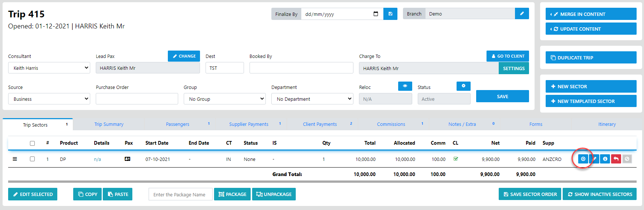
Task: Click the n/a details link in row 1
Action: tap(97, 159)
